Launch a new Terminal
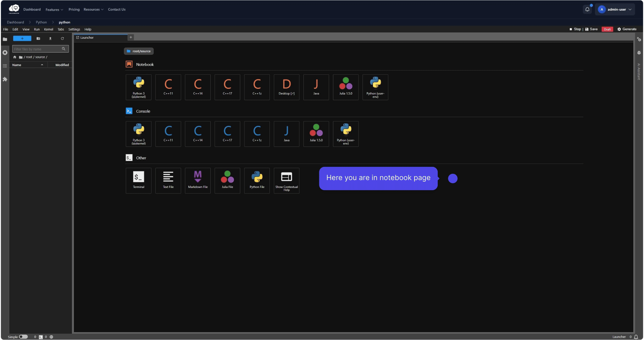Screen dimensions: 644x340 [x=138, y=181]
